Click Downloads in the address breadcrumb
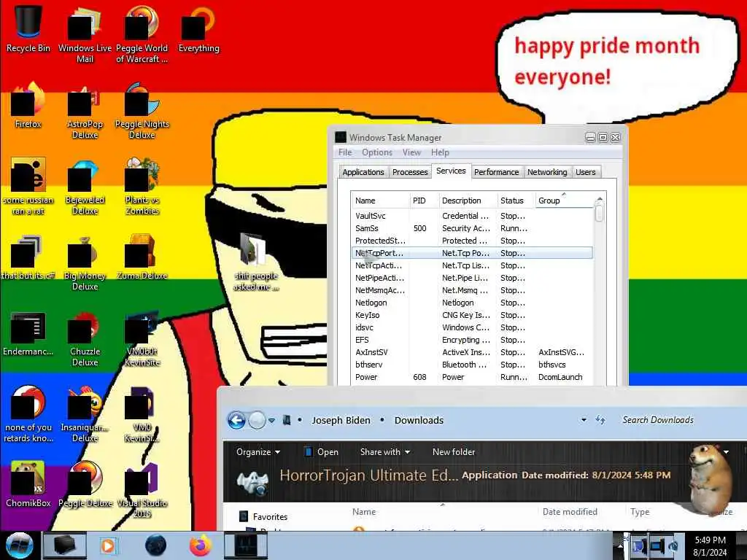747x560 pixels. (419, 421)
